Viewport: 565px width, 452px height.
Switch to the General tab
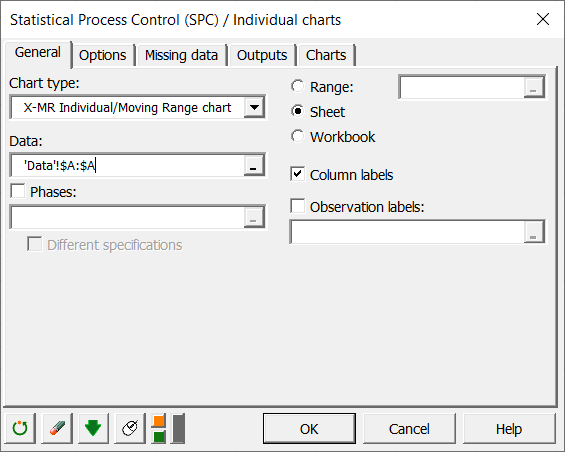tap(37, 53)
